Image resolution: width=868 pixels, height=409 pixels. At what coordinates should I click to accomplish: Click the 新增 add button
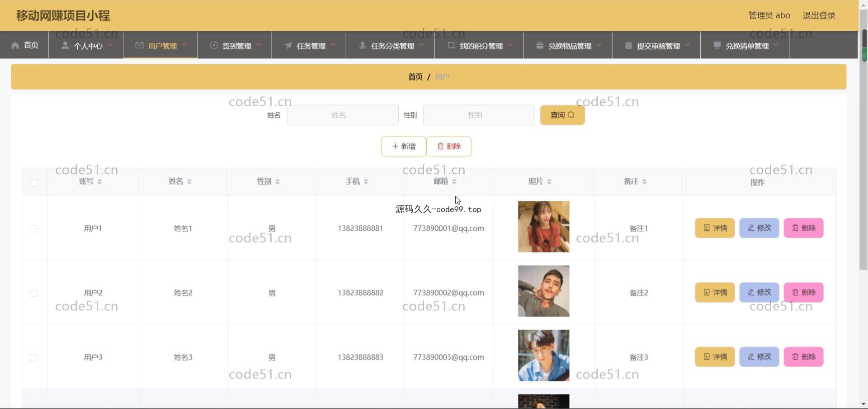click(403, 146)
